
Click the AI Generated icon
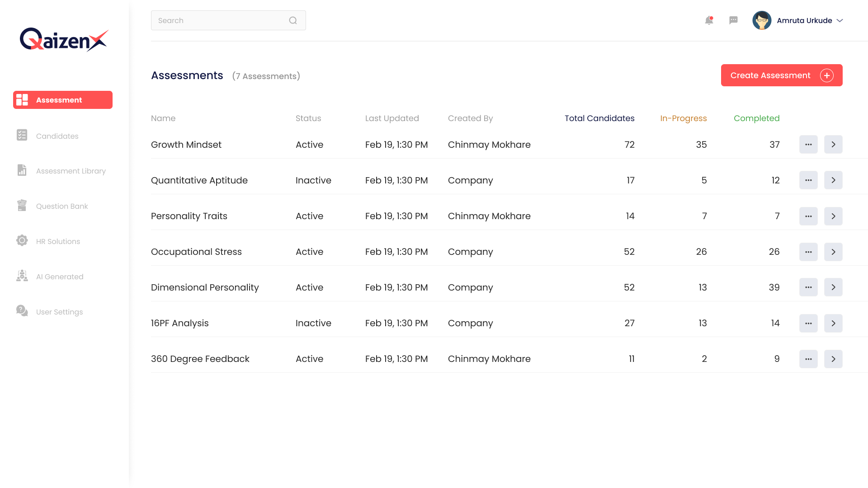[x=22, y=276]
